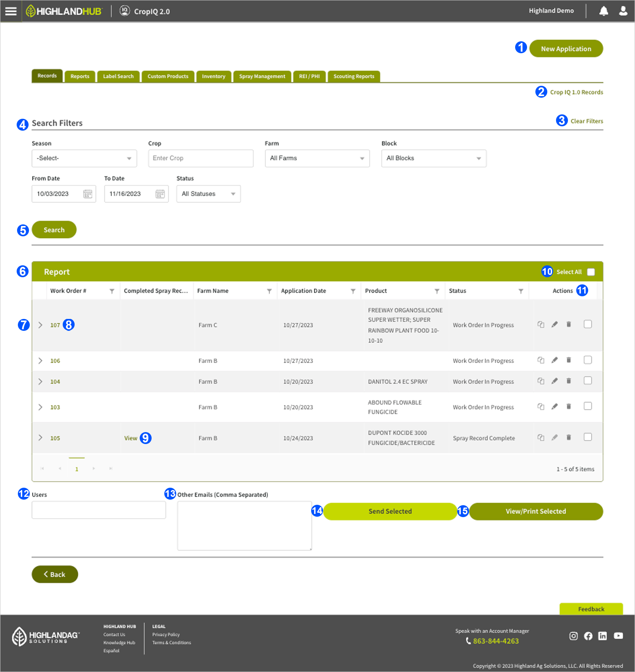This screenshot has height=672, width=635.
Task: Tick the checkbox for work order 105
Action: tap(588, 437)
